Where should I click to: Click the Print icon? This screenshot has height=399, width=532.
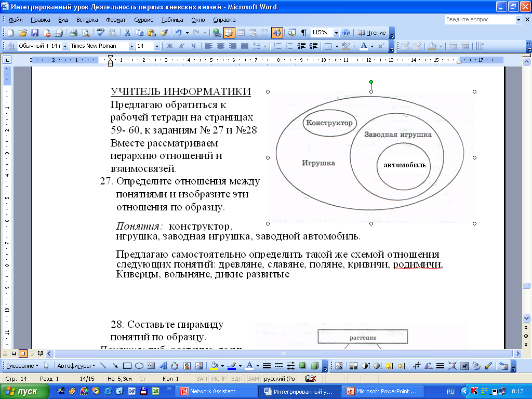click(73, 33)
